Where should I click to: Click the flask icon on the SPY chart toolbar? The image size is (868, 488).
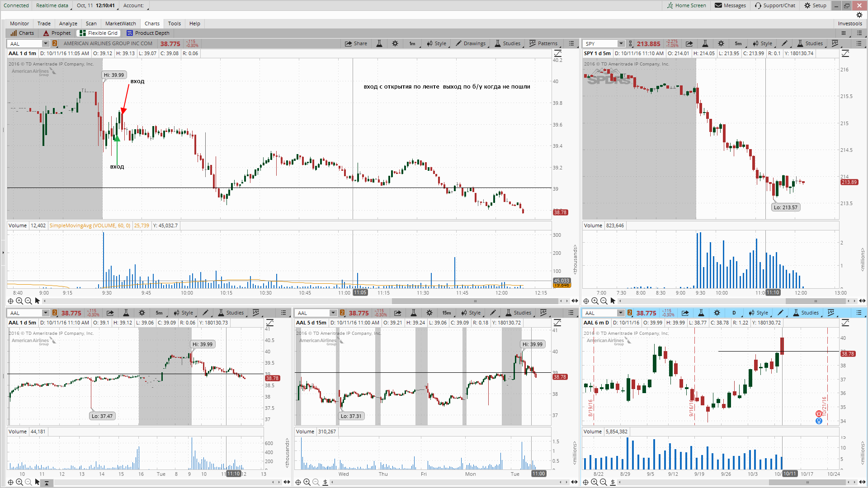(x=705, y=43)
